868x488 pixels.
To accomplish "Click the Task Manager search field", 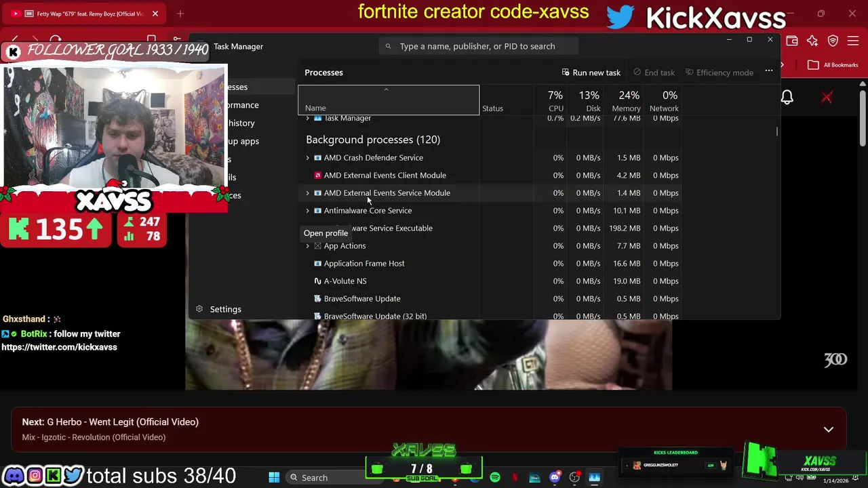I will click(x=478, y=46).
